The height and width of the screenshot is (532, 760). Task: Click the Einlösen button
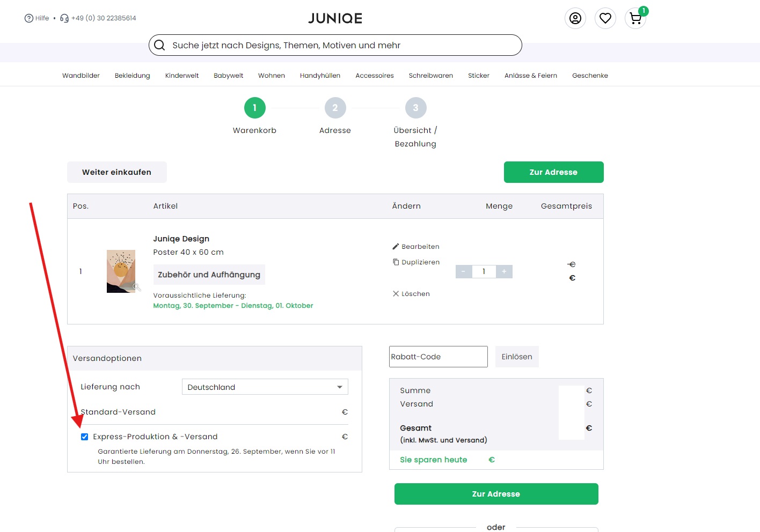[517, 357]
